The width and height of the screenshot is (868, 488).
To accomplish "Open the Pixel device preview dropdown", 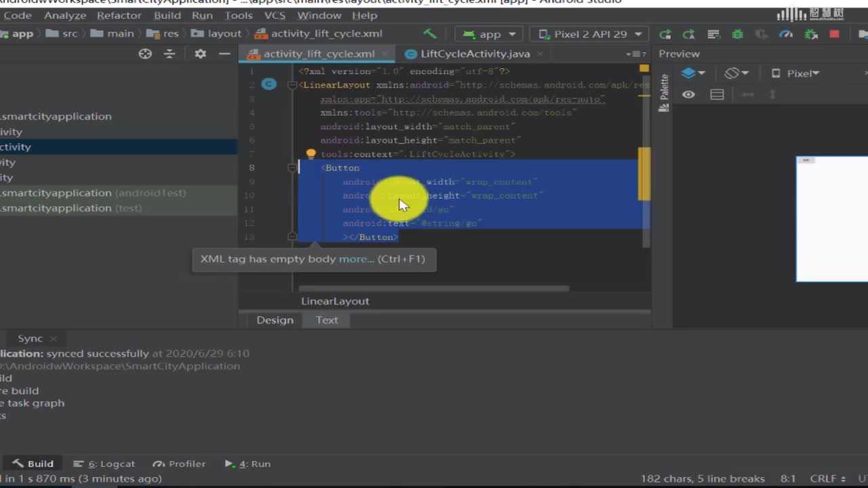I will coord(796,73).
